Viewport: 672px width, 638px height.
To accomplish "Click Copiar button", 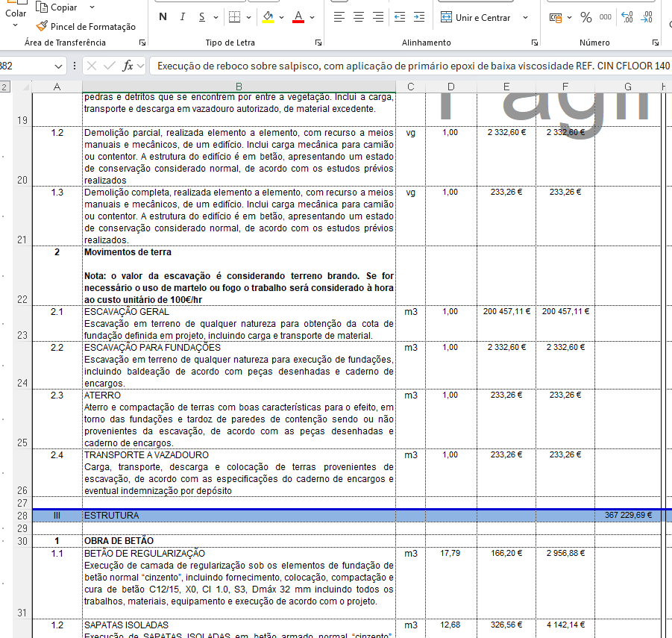I will pyautogui.click(x=57, y=7).
